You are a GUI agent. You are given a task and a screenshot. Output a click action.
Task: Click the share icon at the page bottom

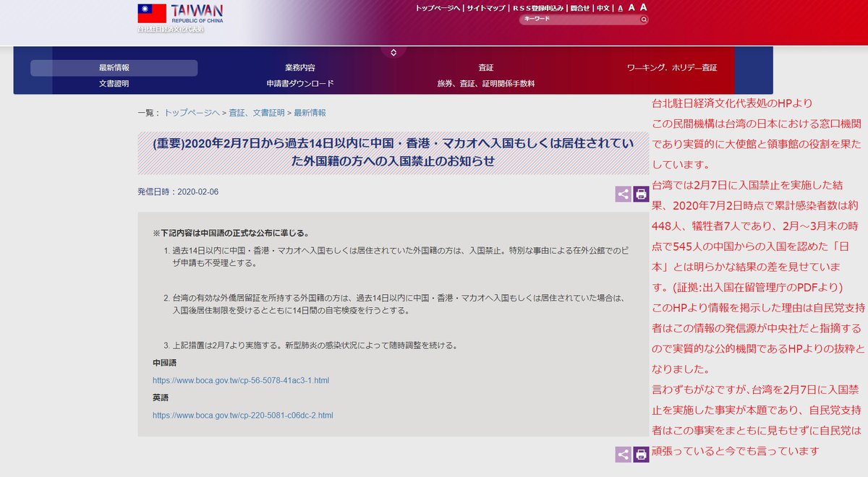[623, 455]
